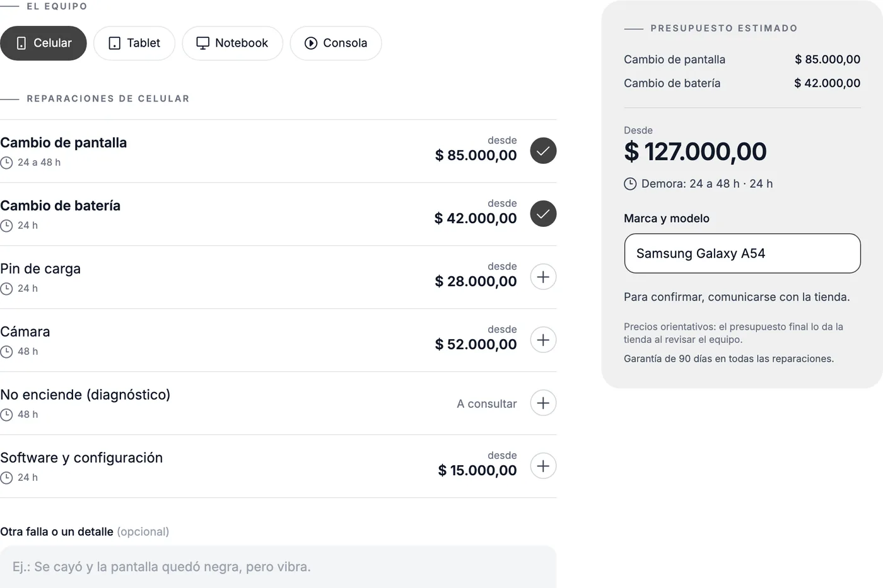
Task: Choose the Notebook device option
Action: pos(232,43)
